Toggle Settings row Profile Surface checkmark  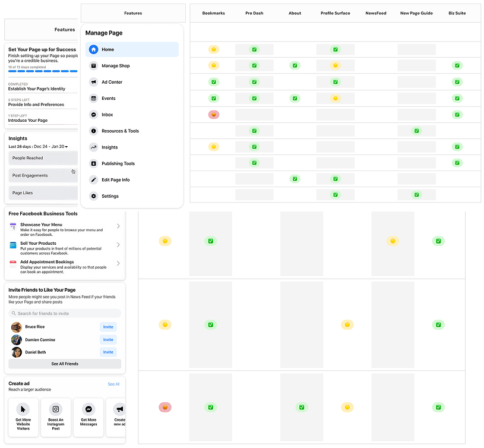point(335,195)
